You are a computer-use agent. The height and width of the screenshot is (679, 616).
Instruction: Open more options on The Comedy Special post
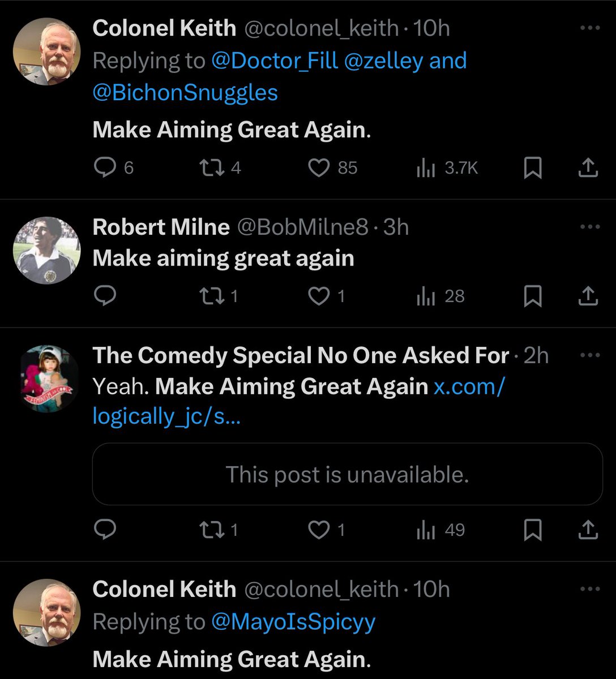click(x=590, y=355)
